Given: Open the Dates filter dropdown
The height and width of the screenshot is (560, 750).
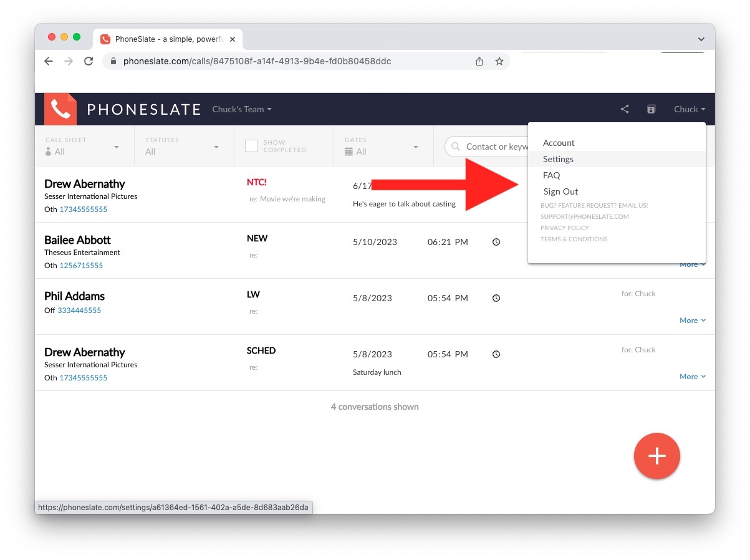Looking at the screenshot, I should (x=383, y=146).
